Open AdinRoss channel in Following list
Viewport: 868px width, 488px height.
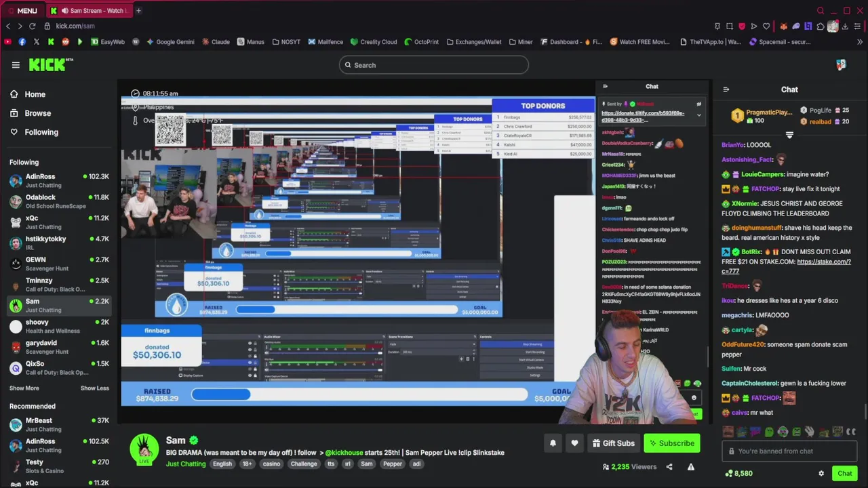[59, 180]
